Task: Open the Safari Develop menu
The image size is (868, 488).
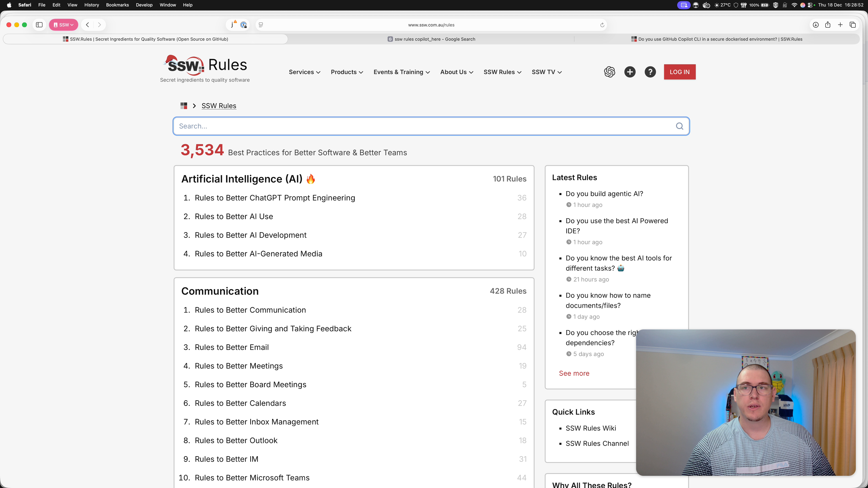Action: coord(144,5)
